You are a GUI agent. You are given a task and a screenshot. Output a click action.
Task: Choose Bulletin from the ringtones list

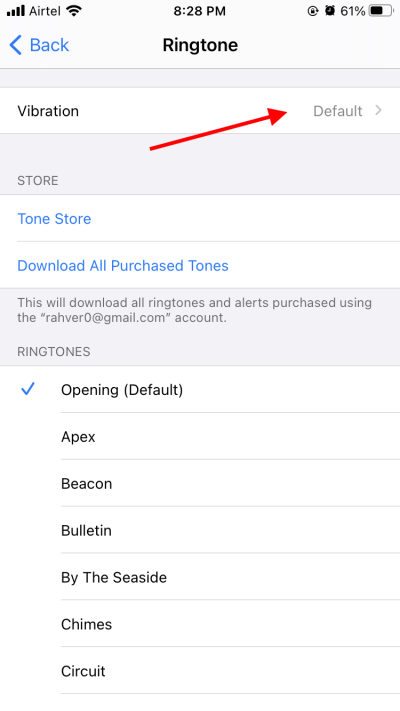pos(200,530)
